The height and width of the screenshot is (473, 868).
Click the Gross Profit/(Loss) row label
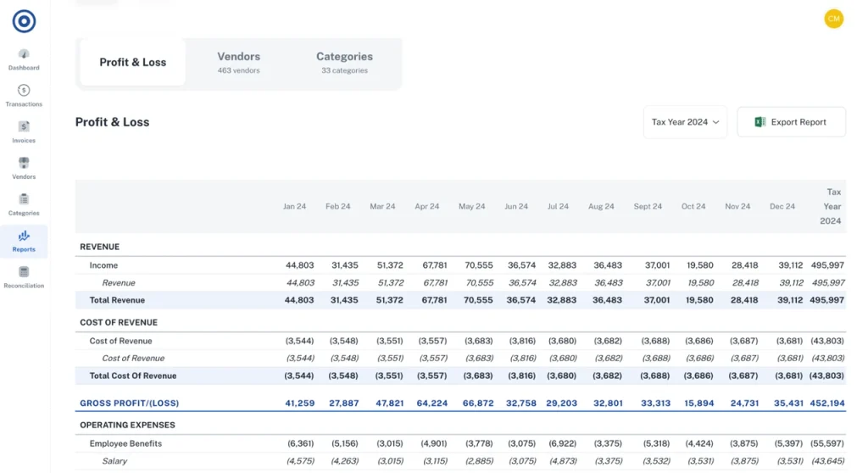[x=129, y=403]
